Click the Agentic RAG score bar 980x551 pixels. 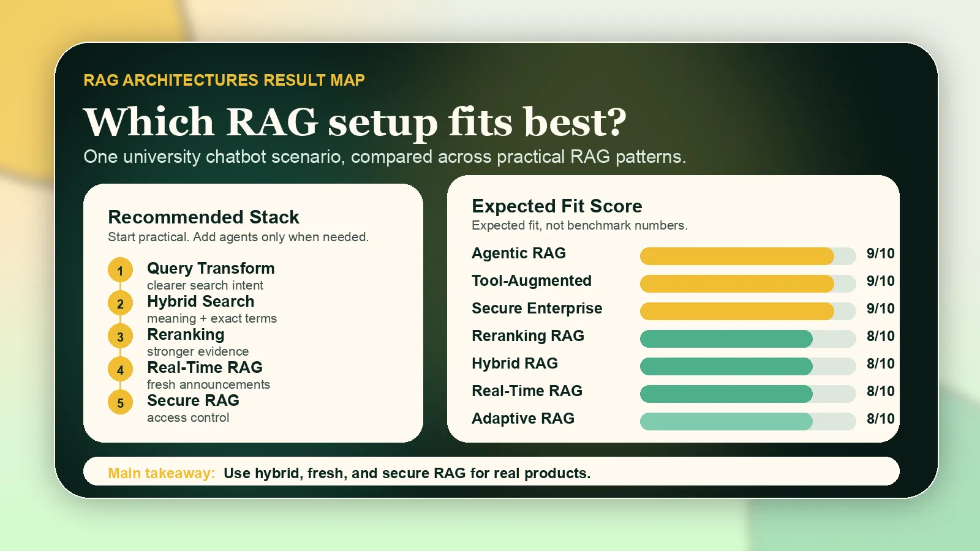[748, 256]
